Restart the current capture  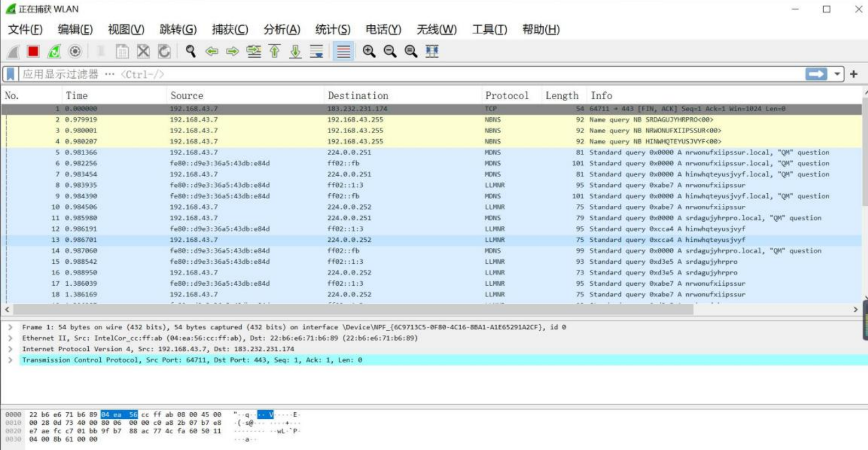click(x=54, y=51)
